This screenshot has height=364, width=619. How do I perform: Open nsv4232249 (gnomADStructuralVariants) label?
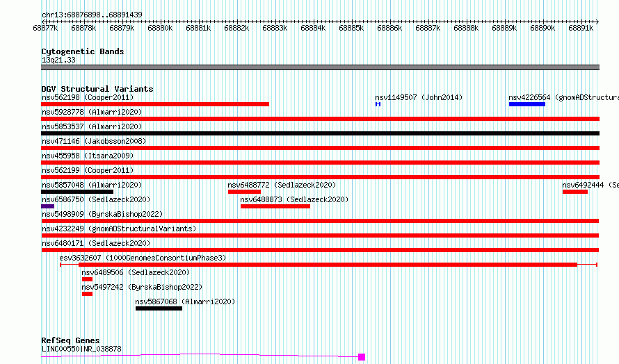click(119, 229)
